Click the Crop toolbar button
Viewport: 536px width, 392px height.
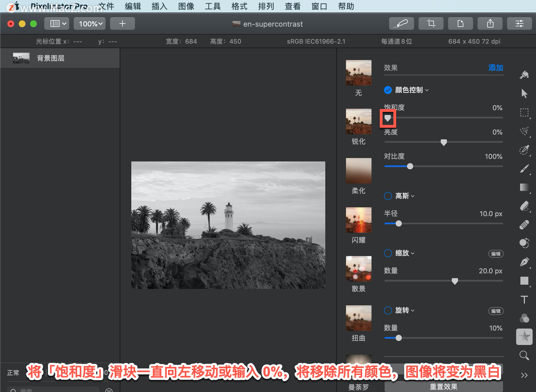(x=431, y=24)
